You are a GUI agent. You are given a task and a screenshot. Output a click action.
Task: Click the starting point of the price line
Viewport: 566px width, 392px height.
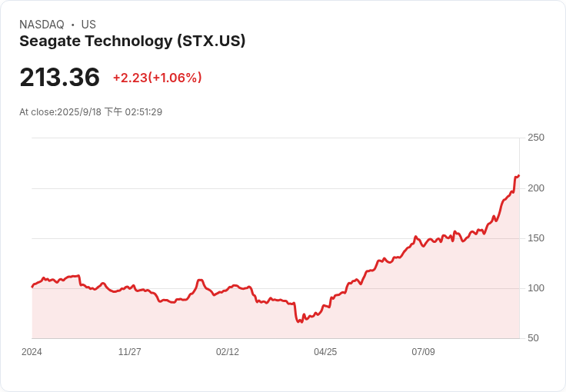click(32, 287)
